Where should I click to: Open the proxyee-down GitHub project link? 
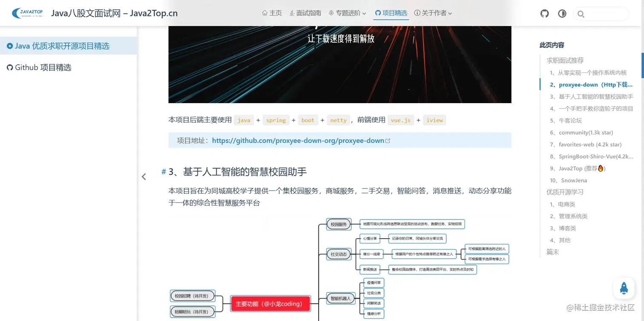[298, 140]
